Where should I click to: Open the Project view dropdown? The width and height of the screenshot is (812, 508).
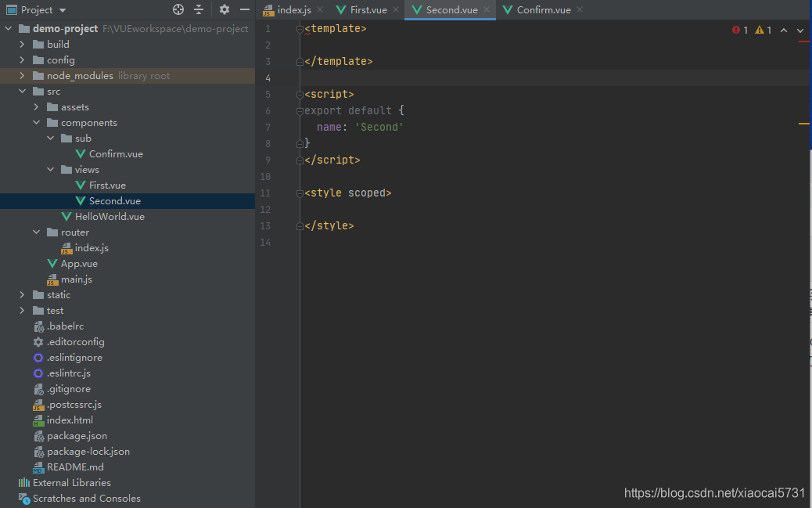click(63, 10)
